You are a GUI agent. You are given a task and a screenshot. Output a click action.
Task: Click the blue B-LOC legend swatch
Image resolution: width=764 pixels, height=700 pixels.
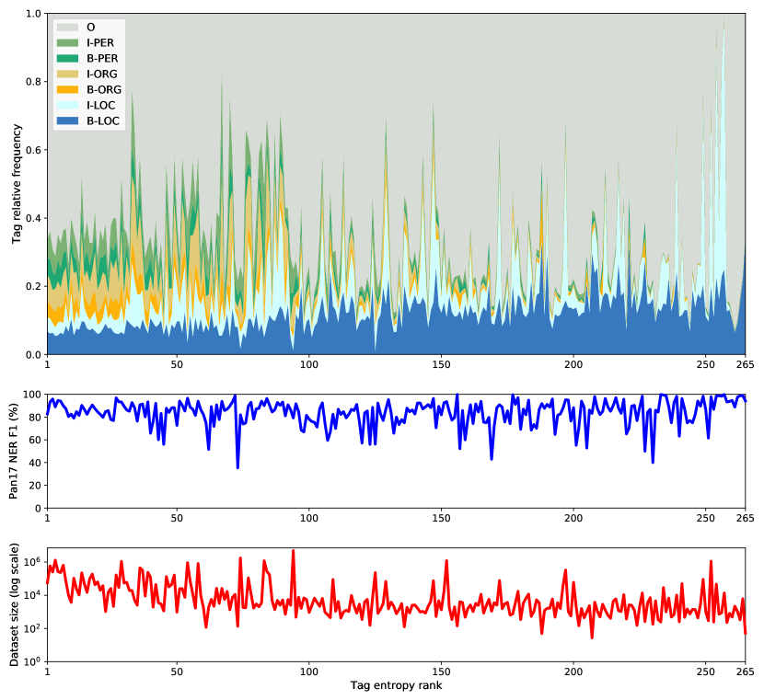(66, 121)
